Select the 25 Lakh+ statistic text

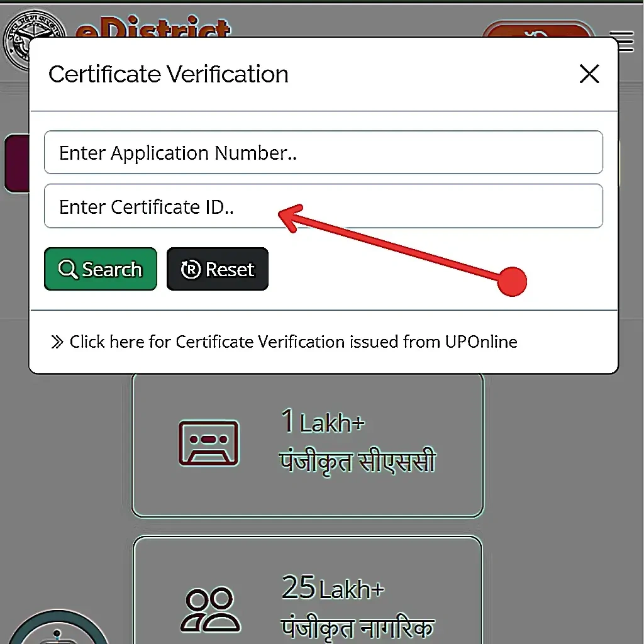pyautogui.click(x=332, y=589)
